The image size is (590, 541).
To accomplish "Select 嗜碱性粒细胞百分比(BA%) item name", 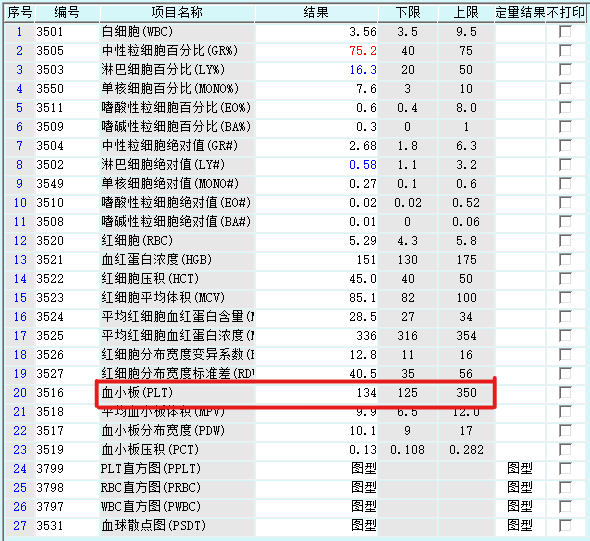I will tap(176, 126).
